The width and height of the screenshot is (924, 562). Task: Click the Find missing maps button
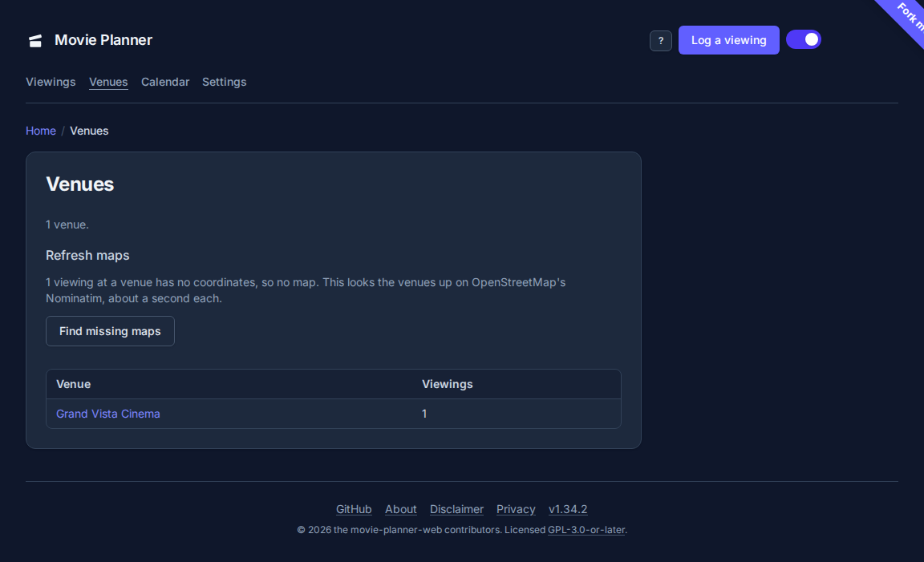pyautogui.click(x=110, y=331)
